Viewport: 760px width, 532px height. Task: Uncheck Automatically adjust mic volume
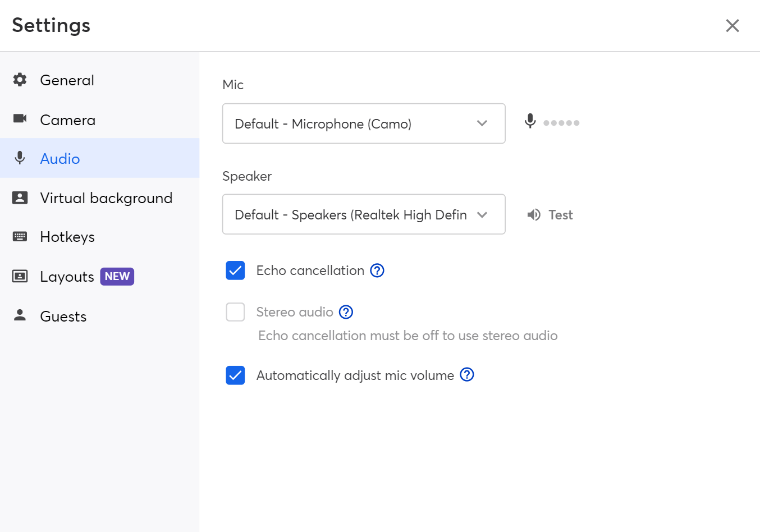236,375
